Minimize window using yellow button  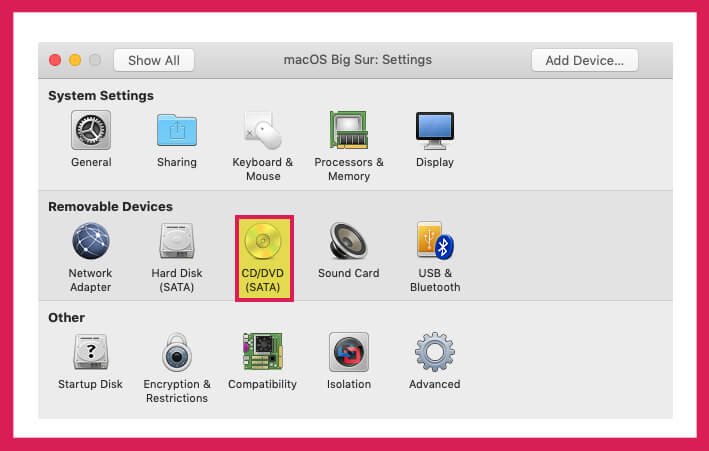pyautogui.click(x=75, y=60)
